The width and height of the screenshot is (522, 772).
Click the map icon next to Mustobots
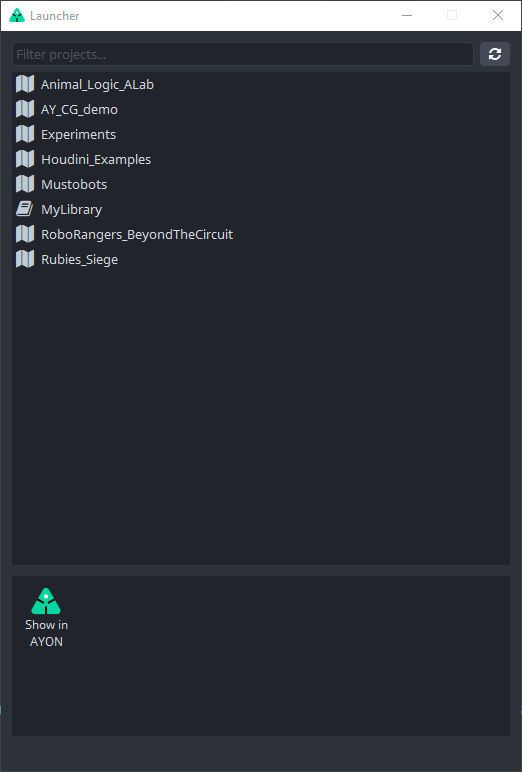[25, 184]
